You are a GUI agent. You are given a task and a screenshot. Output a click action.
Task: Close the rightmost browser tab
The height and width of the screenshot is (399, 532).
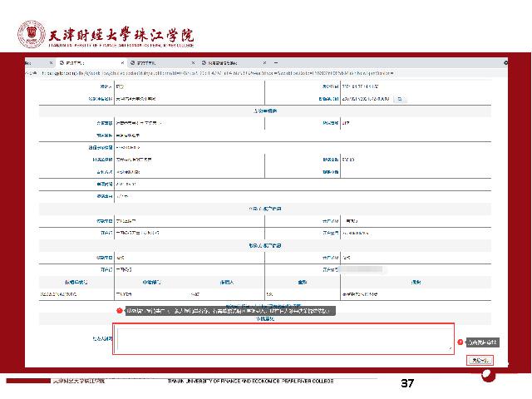264,63
